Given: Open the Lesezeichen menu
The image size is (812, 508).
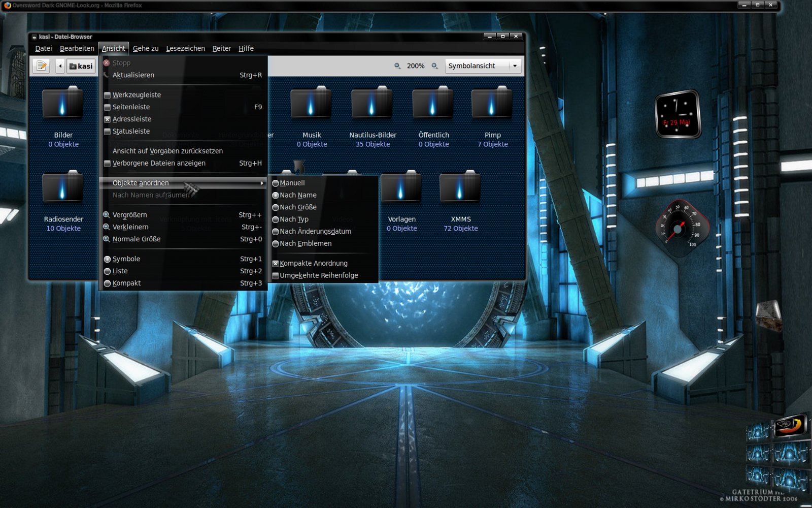Looking at the screenshot, I should pyautogui.click(x=186, y=48).
